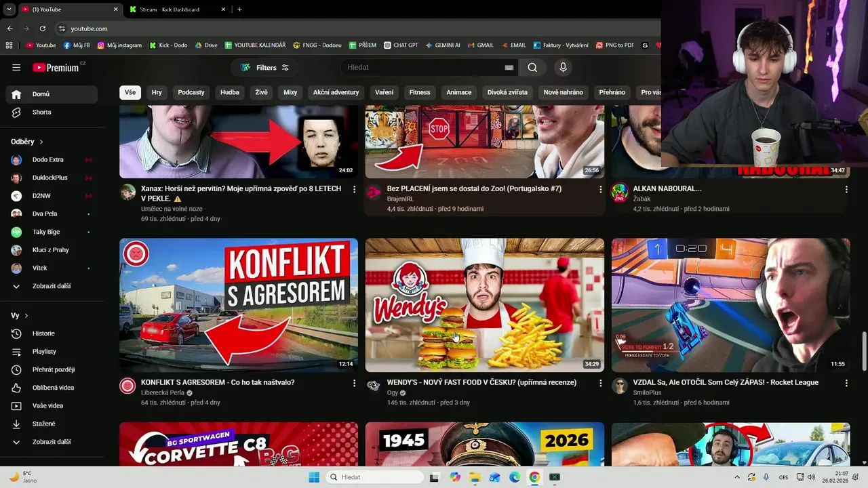Click the BrajenIRL channel name
This screenshot has height=488, width=868.
(401, 199)
